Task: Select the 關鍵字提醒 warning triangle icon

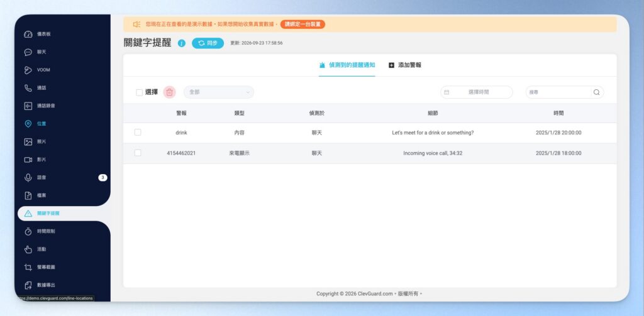Action: tap(28, 214)
